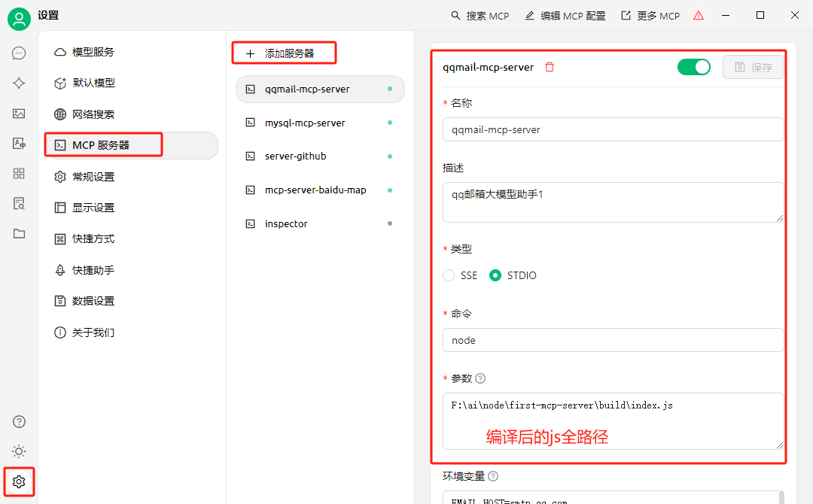Select the SSE type radio button

[x=449, y=275]
